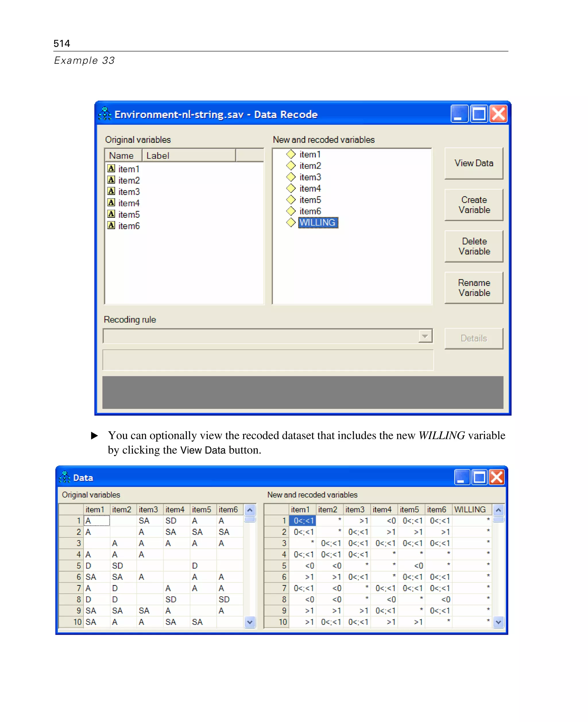Click the string icon beside item5 in Original variables
The height and width of the screenshot is (722, 588).
111,214
